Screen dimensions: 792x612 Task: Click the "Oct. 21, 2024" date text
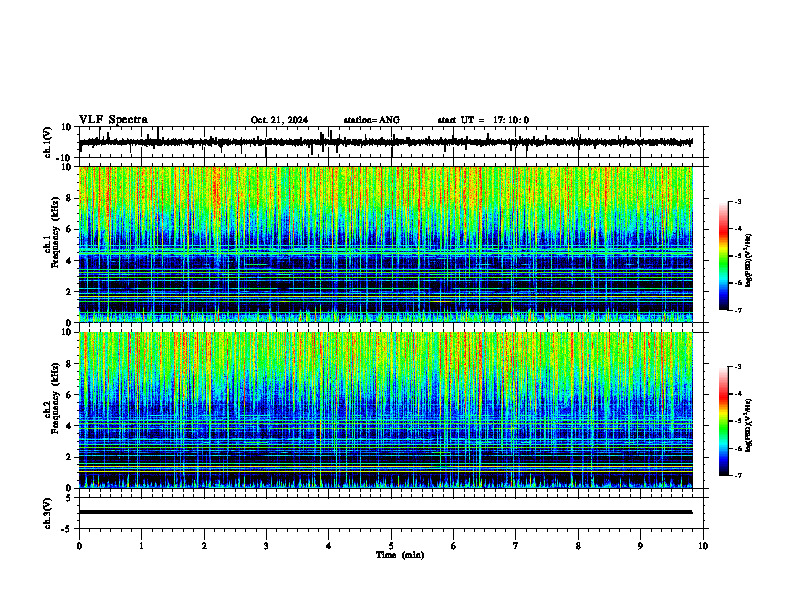tap(279, 120)
